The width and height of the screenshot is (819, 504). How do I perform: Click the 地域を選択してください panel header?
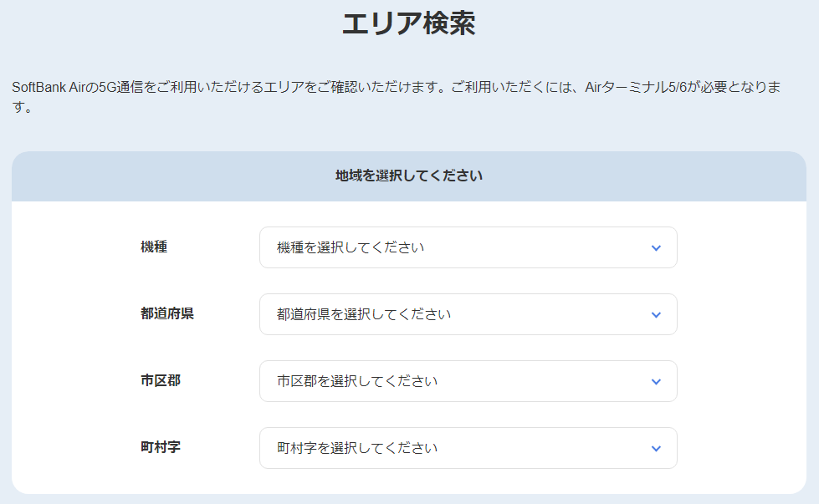click(x=409, y=176)
